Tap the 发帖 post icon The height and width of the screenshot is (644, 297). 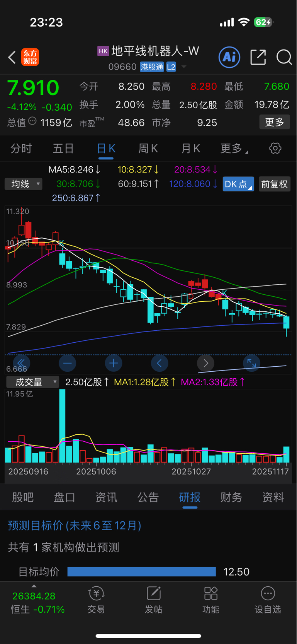[x=154, y=593]
